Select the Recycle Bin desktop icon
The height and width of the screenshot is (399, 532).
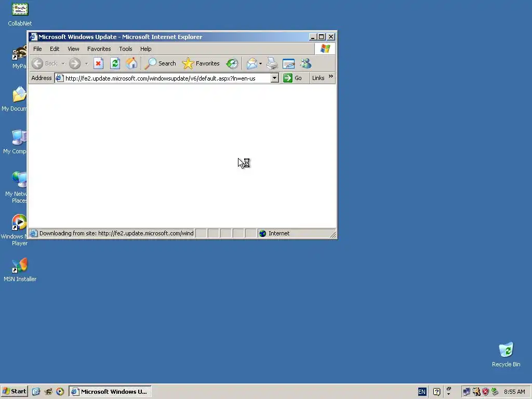pos(506,355)
